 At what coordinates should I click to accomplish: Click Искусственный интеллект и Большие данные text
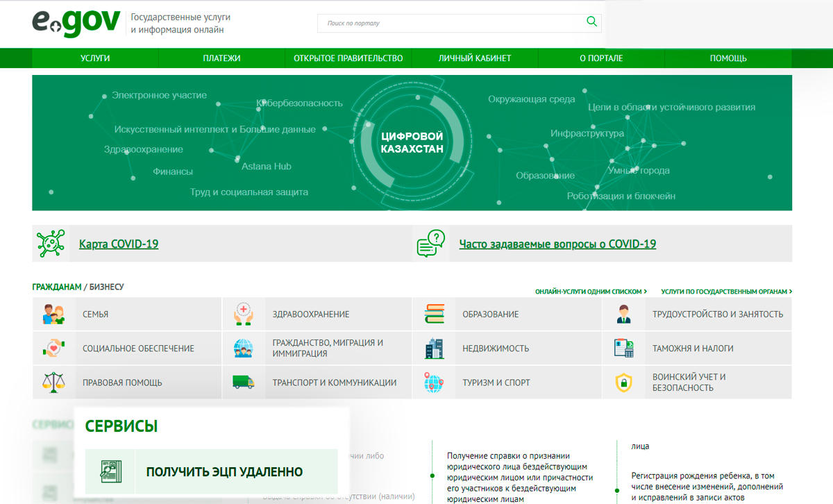click(215, 129)
